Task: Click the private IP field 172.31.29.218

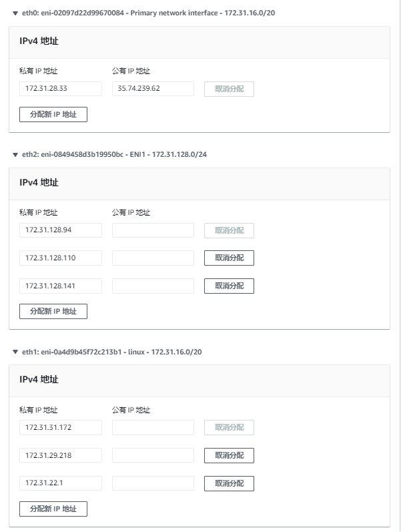Action: click(61, 455)
